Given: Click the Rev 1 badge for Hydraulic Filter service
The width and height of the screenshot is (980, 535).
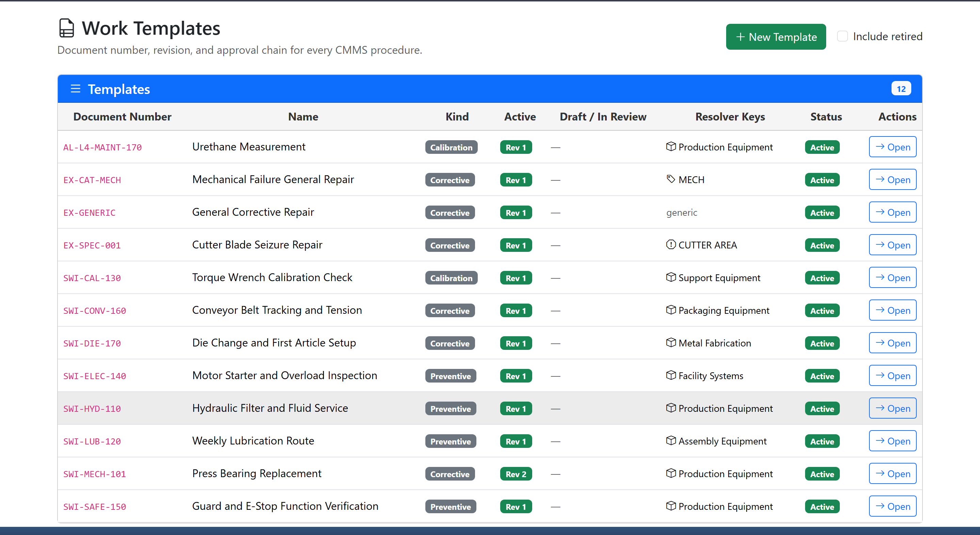Looking at the screenshot, I should pyautogui.click(x=516, y=409).
